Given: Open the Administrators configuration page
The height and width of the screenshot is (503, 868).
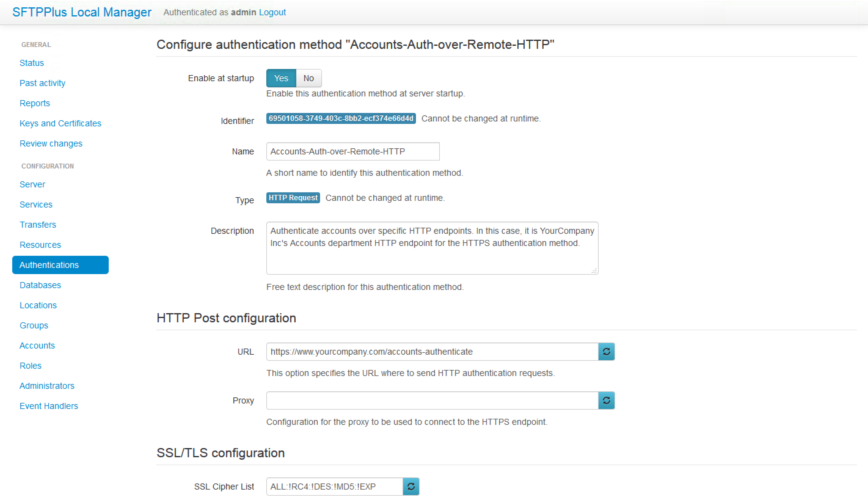Looking at the screenshot, I should pyautogui.click(x=47, y=386).
